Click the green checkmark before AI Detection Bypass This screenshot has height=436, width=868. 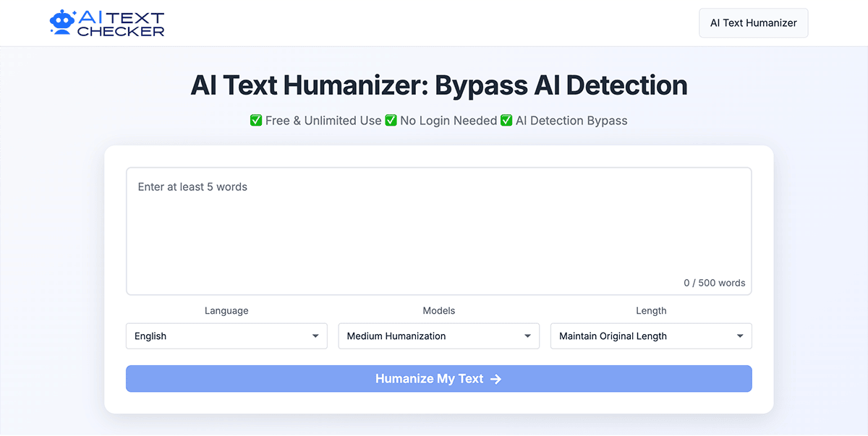click(506, 121)
